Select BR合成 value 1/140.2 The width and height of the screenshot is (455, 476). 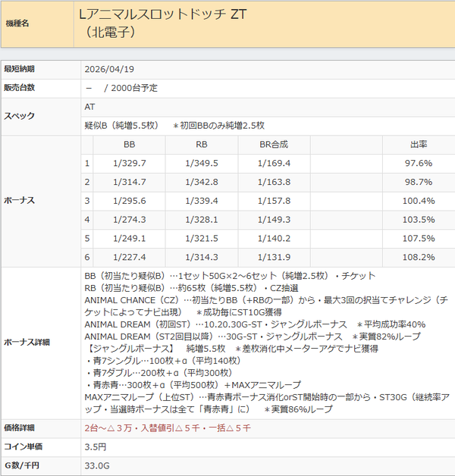point(274,239)
